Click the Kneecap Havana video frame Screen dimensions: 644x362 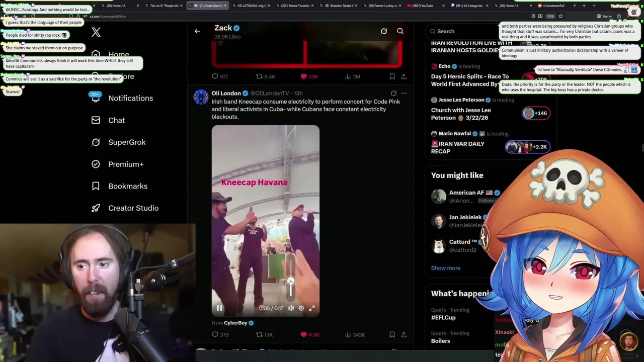click(265, 221)
